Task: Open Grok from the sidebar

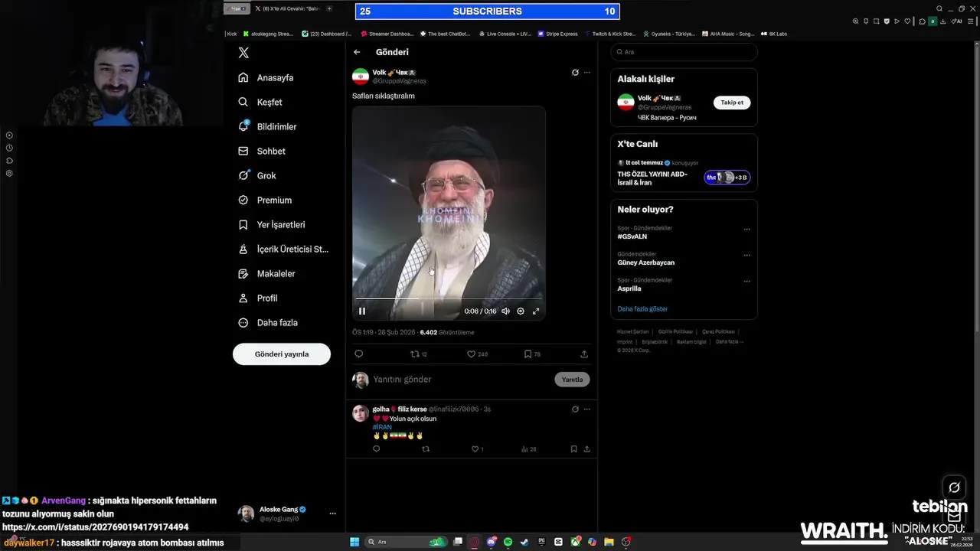Action: (257, 175)
